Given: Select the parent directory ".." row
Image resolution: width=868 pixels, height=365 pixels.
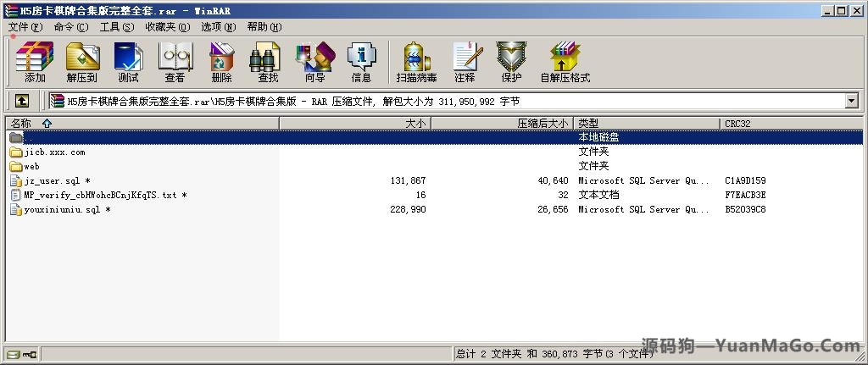Looking at the screenshot, I should (x=434, y=137).
